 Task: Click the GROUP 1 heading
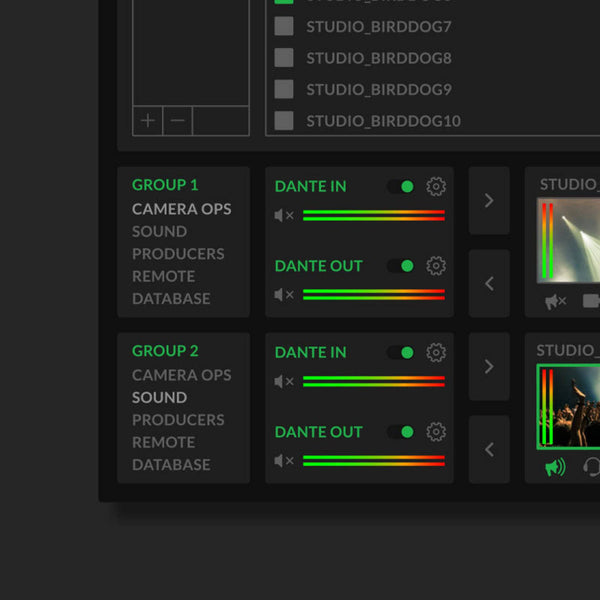pos(165,185)
